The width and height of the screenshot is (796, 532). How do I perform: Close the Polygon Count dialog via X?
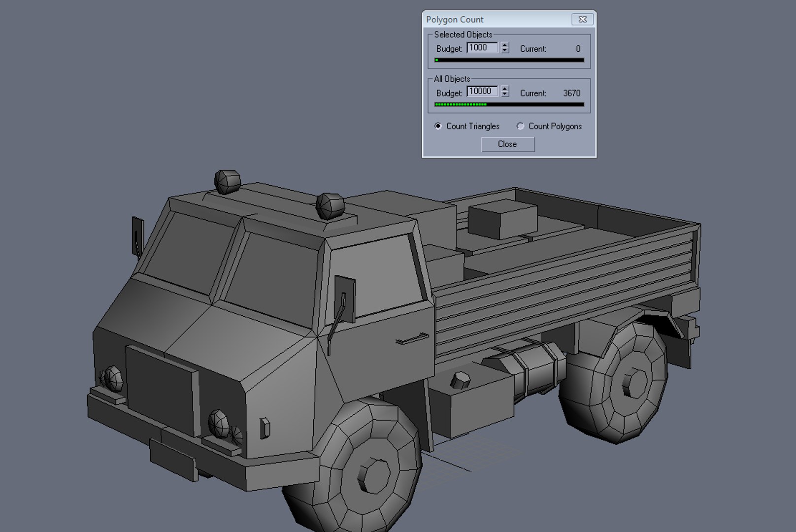[x=583, y=19]
